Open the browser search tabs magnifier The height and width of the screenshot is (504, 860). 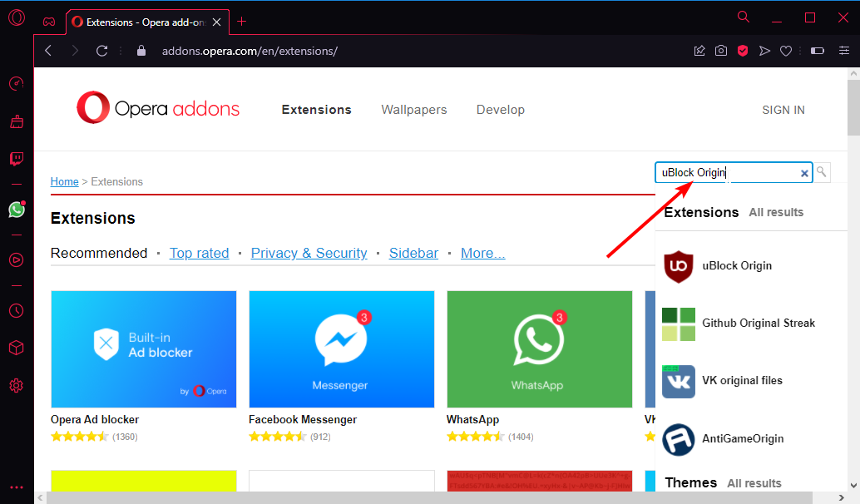pyautogui.click(x=744, y=17)
